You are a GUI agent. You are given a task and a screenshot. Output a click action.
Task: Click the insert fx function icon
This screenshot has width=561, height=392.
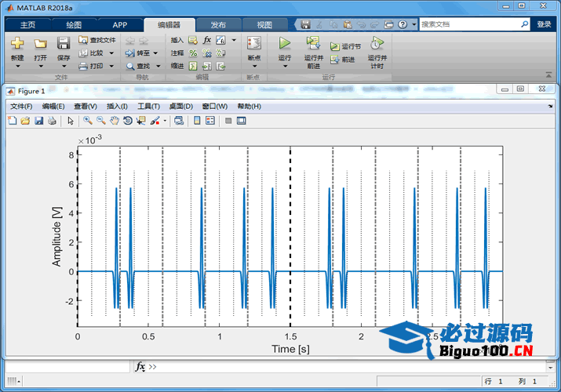point(207,40)
